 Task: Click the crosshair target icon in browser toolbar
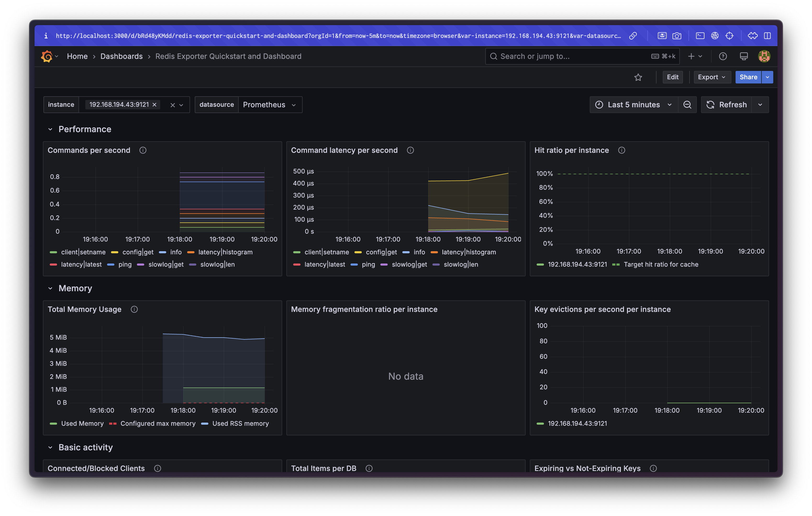click(x=729, y=36)
